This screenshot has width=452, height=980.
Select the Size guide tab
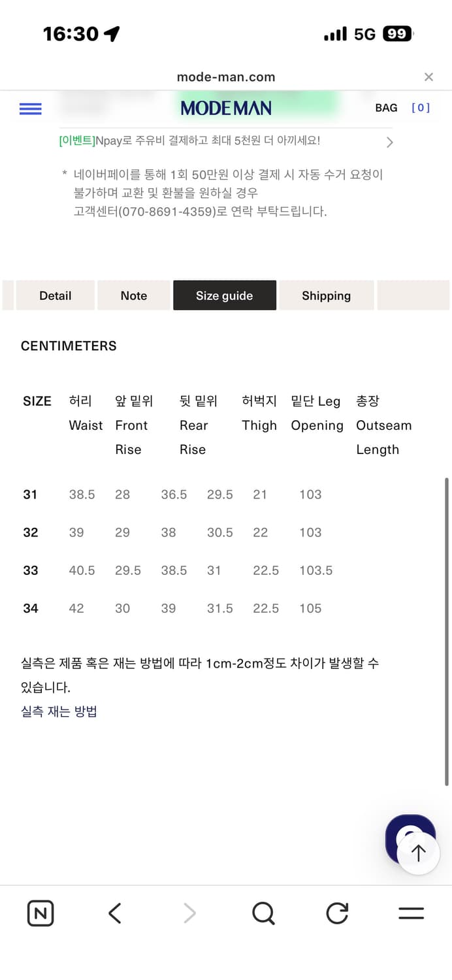225,295
